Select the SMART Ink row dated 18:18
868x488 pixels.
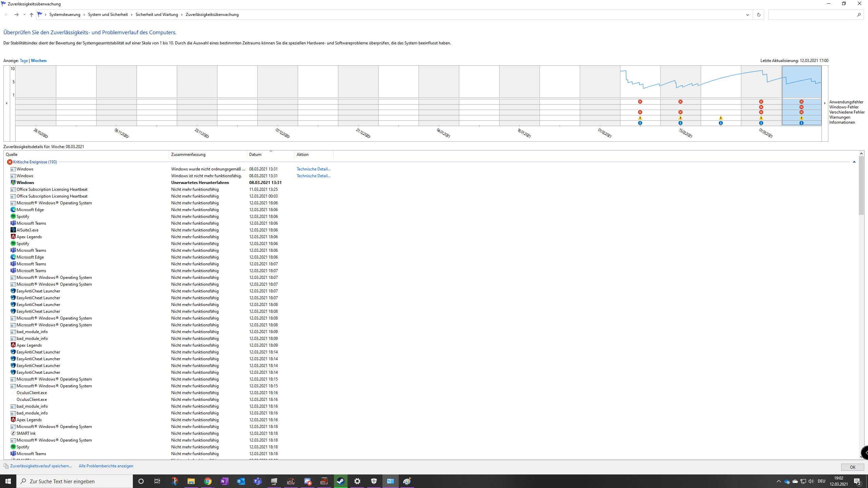(x=431, y=433)
